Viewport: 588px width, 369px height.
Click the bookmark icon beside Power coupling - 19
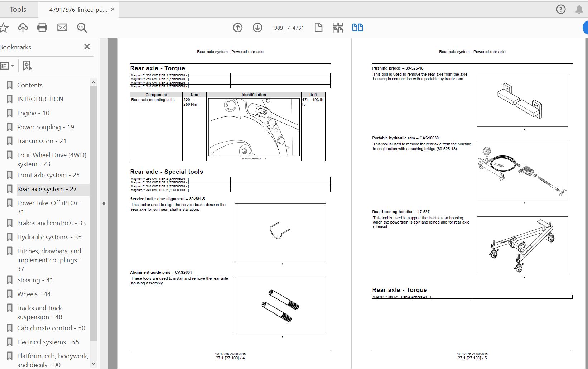pos(10,127)
